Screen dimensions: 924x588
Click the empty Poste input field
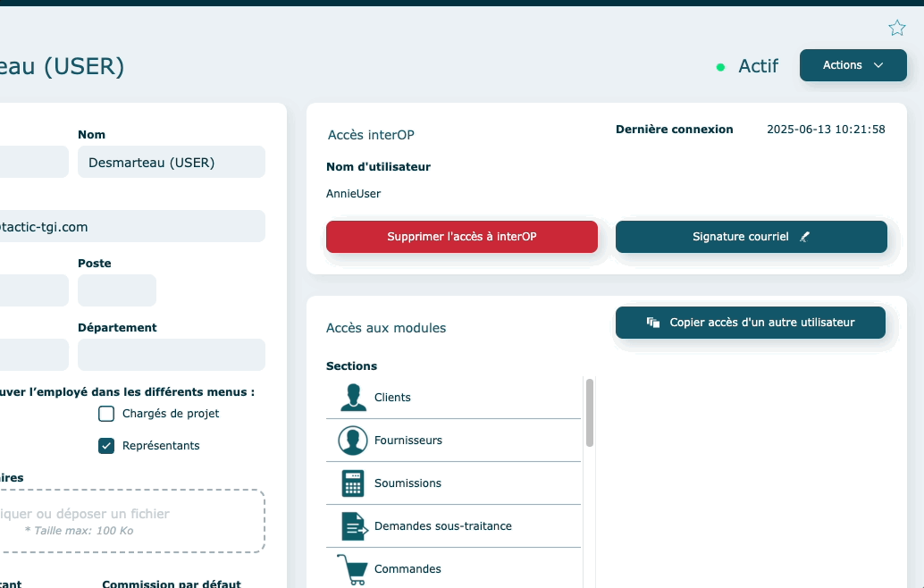117,290
